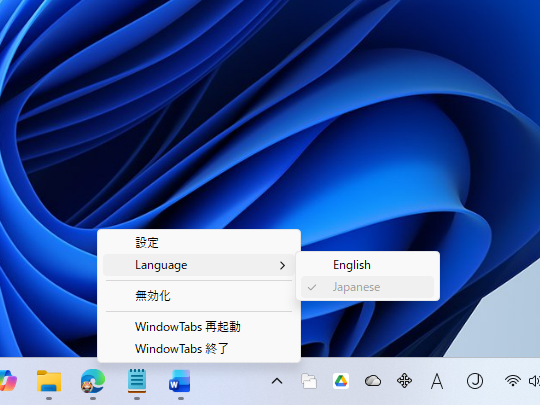This screenshot has height=405, width=540.
Task: Open Wi-Fi network status icon
Action: 513,381
